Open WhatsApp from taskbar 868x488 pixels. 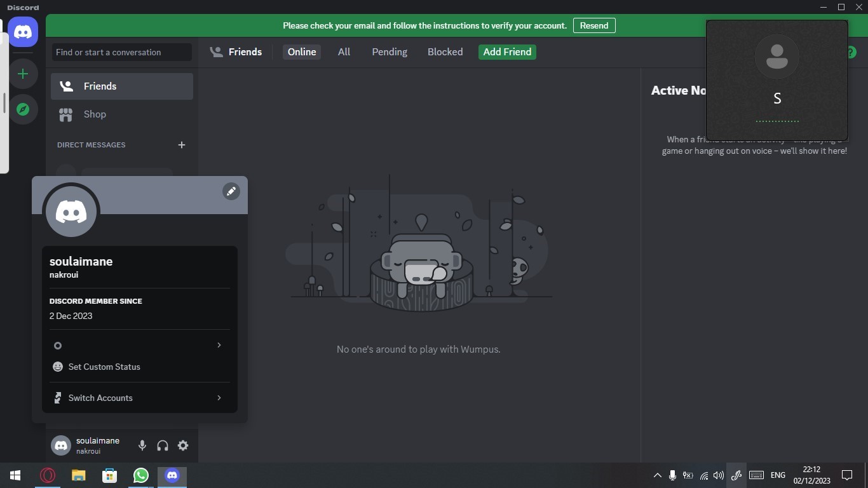[x=140, y=475]
